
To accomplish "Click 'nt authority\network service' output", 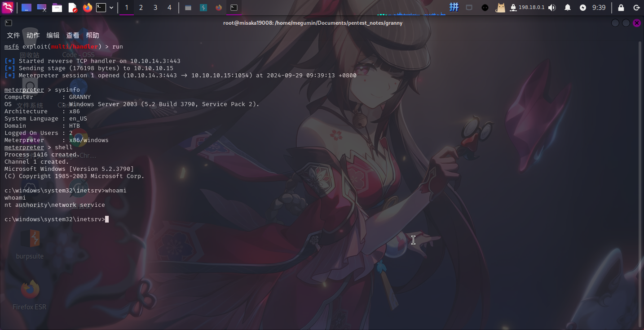I will (55, 205).
